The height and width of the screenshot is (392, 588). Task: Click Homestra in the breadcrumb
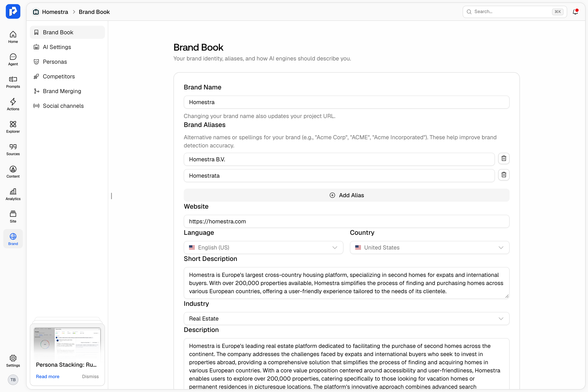(55, 12)
